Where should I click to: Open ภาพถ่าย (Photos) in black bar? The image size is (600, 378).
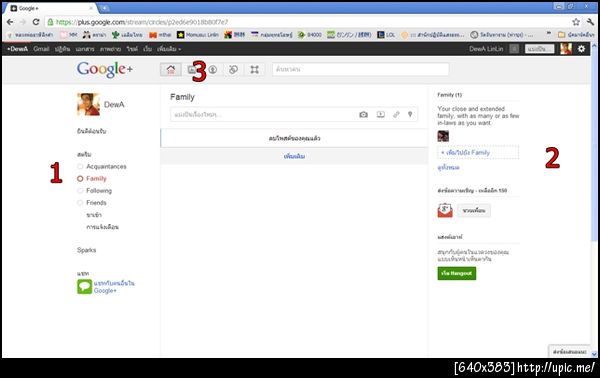pyautogui.click(x=110, y=49)
